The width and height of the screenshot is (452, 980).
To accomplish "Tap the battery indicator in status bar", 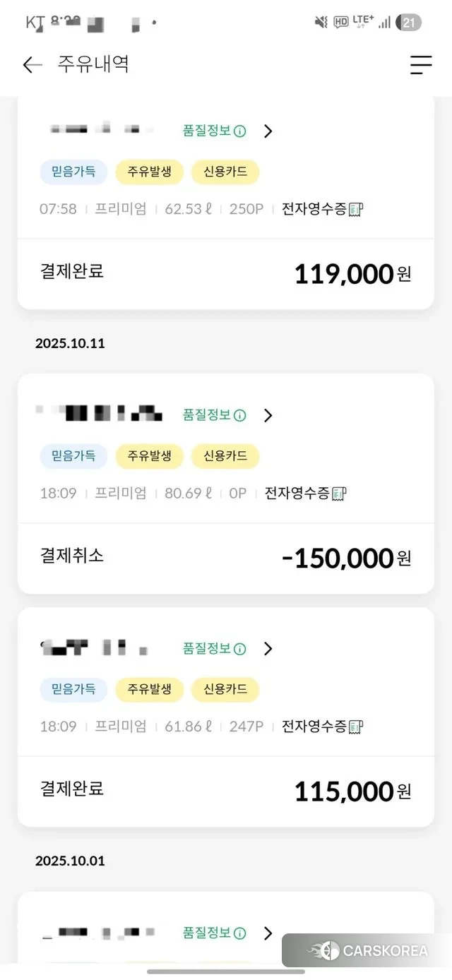I will (x=409, y=23).
